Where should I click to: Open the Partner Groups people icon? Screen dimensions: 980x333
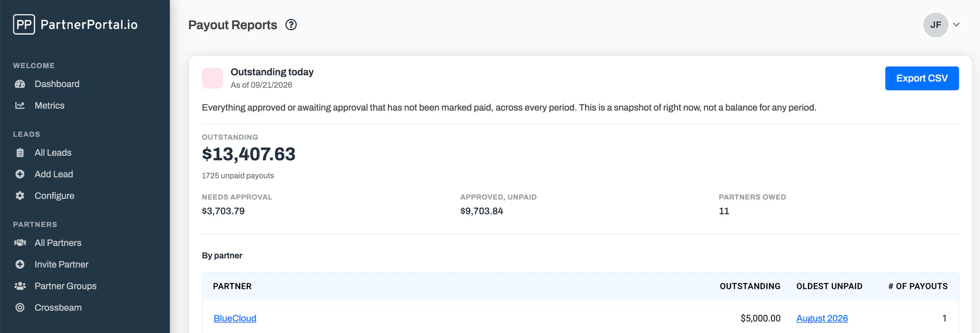[x=20, y=286]
